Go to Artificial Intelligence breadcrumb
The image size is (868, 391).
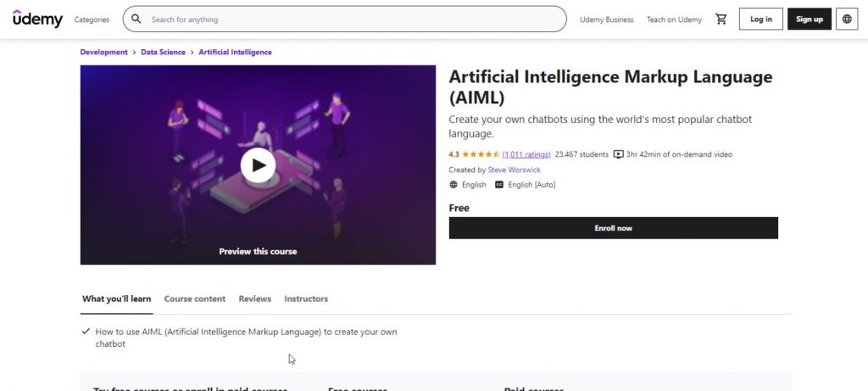point(236,52)
